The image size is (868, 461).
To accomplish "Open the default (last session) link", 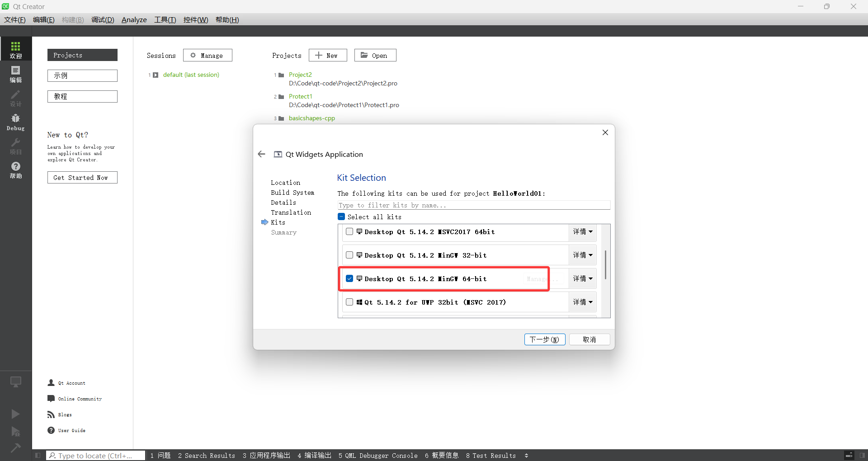I will pos(191,75).
